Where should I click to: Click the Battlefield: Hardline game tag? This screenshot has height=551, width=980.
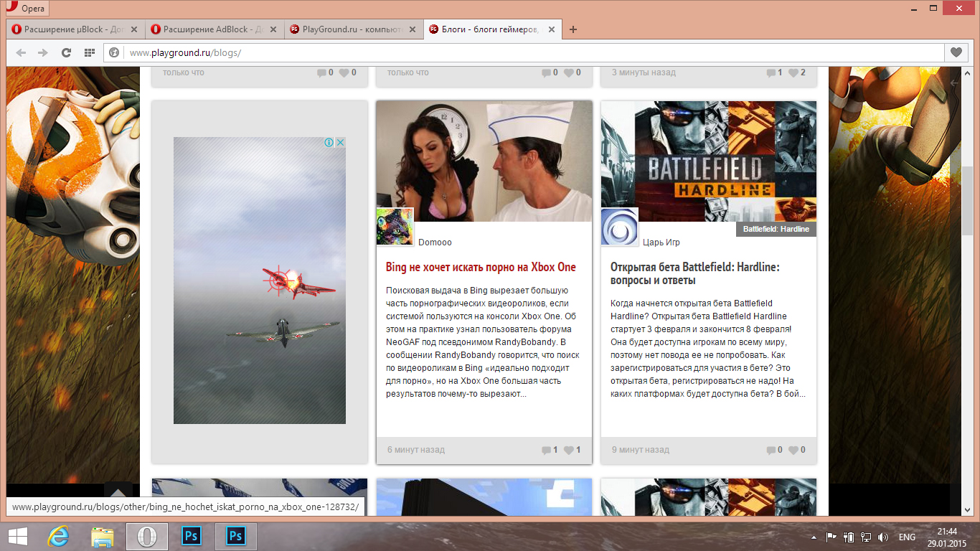(x=776, y=229)
